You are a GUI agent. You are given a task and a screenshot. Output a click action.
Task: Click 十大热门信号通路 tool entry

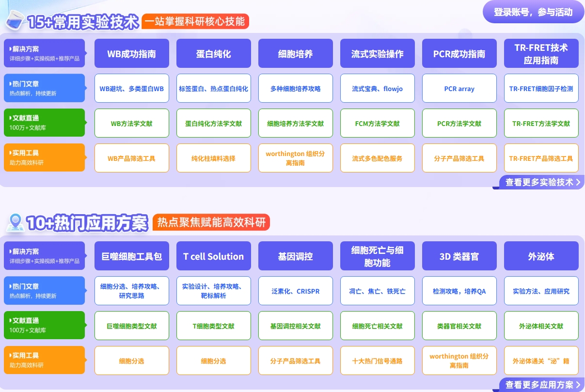377,361
